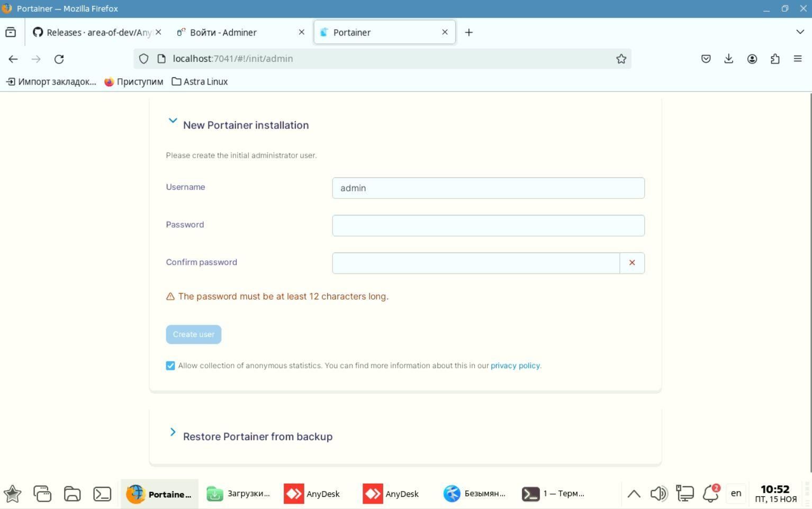Open the Firefox downloads panel
This screenshot has height=509, width=812.
(728, 59)
